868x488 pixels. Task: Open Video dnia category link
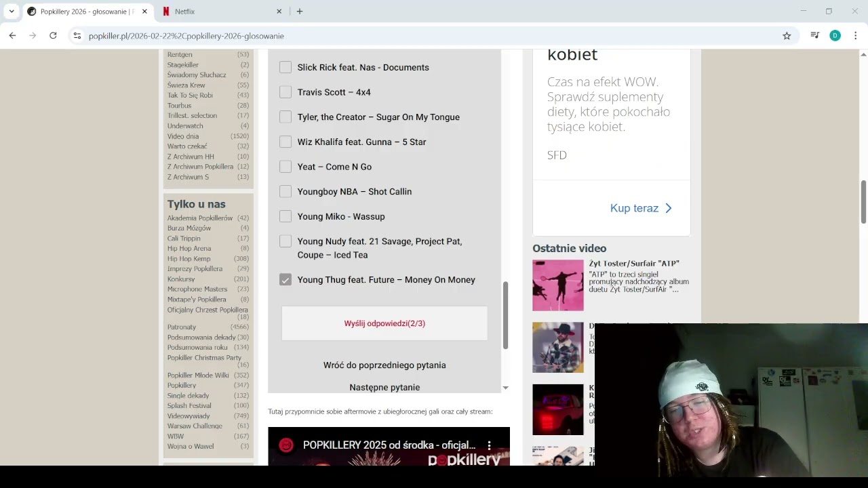coord(183,136)
